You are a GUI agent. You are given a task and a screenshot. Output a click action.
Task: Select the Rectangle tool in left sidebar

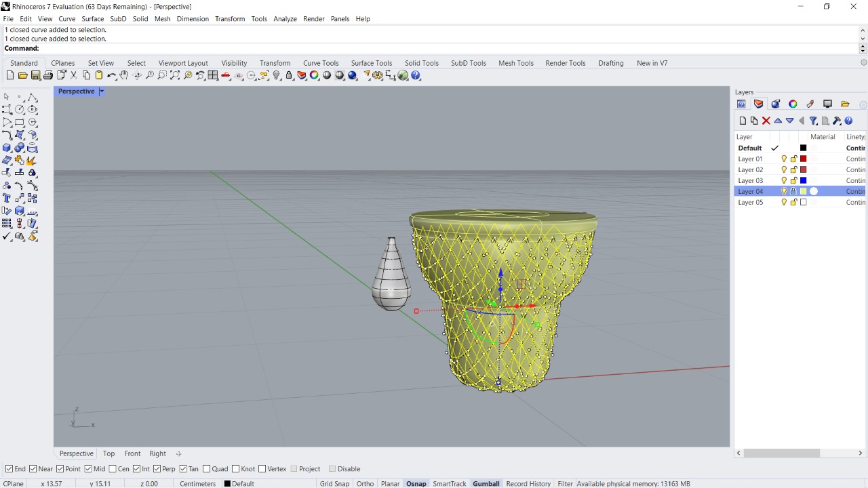click(20, 123)
